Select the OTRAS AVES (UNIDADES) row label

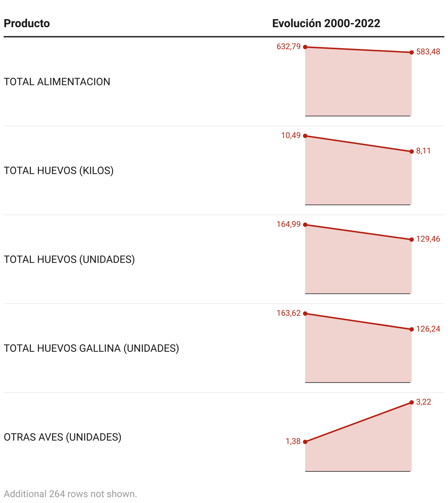[62, 437]
